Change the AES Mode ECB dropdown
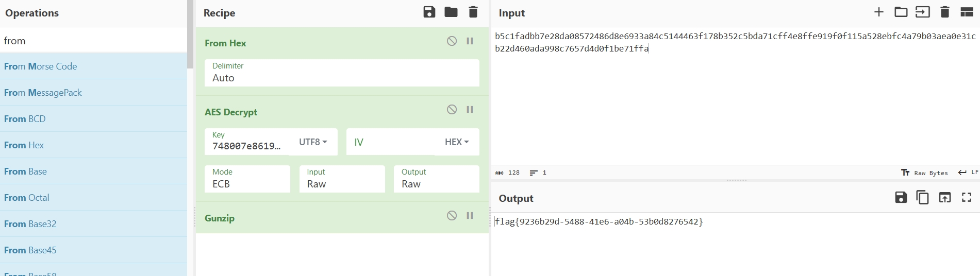The width and height of the screenshot is (980, 276). 247,179
